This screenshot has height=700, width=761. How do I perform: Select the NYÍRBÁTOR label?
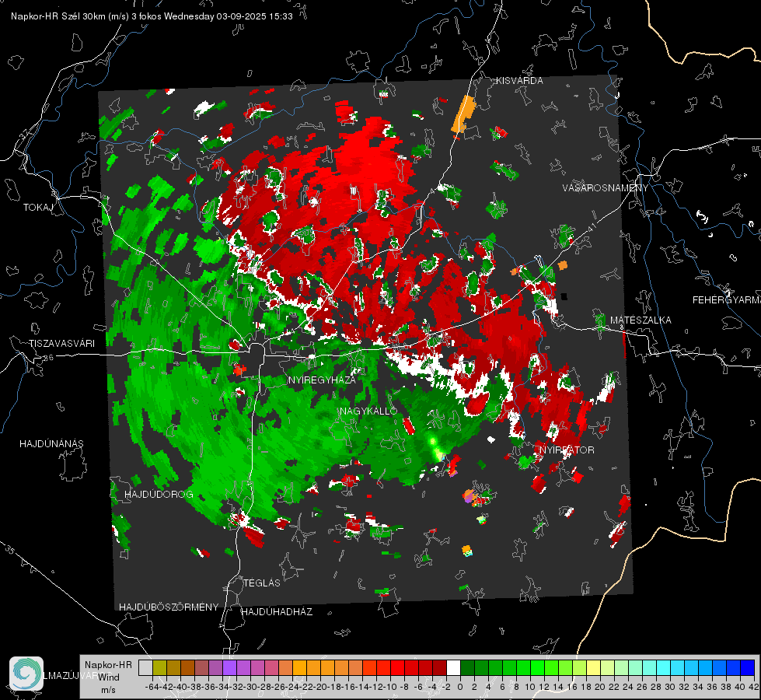pos(567,450)
